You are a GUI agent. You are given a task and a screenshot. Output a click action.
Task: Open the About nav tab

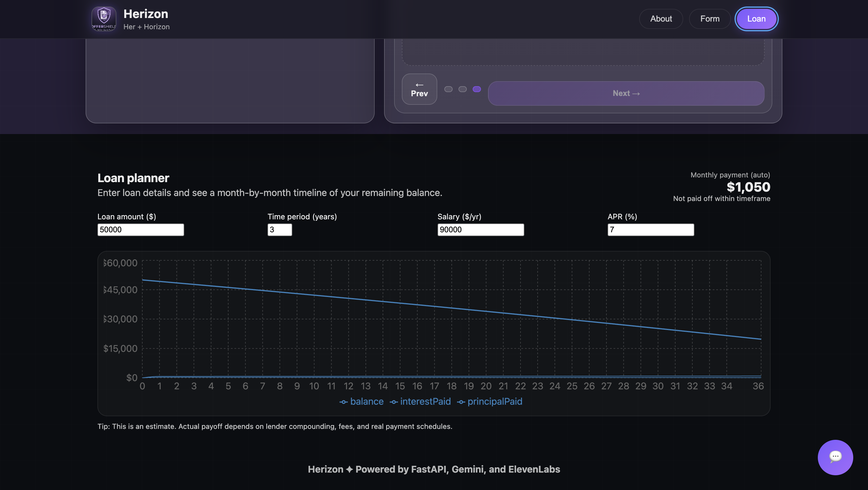pyautogui.click(x=661, y=19)
